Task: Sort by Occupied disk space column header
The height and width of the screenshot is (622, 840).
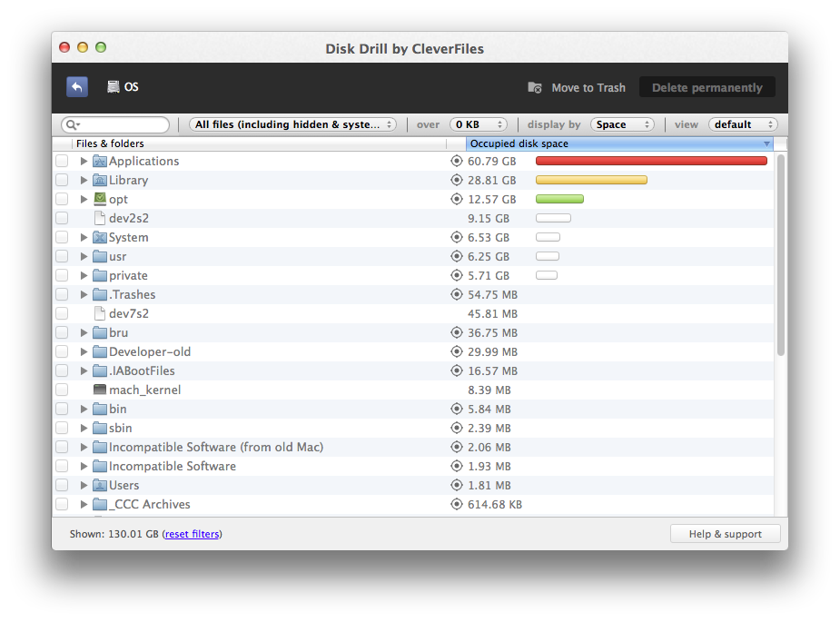Action: pyautogui.click(x=620, y=143)
